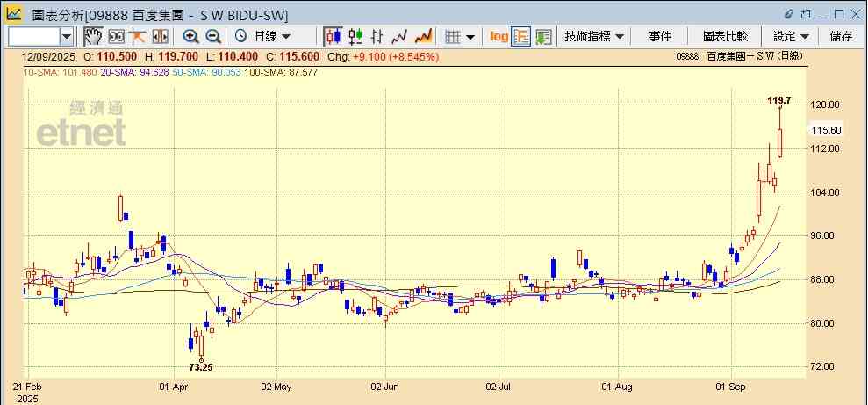This screenshot has height=405, width=868.
Task: Click the paperclip link icon
Action: (x=789, y=14)
